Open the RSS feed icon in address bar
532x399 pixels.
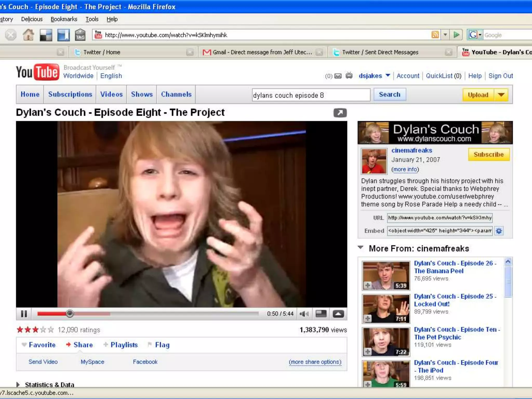[435, 35]
